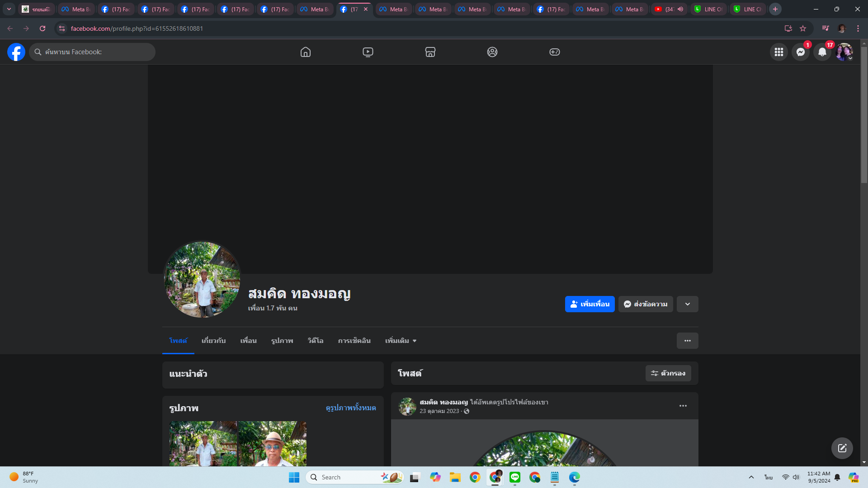Expand the chevron next to ส่งข้อความ
The image size is (868, 488).
(x=687, y=304)
